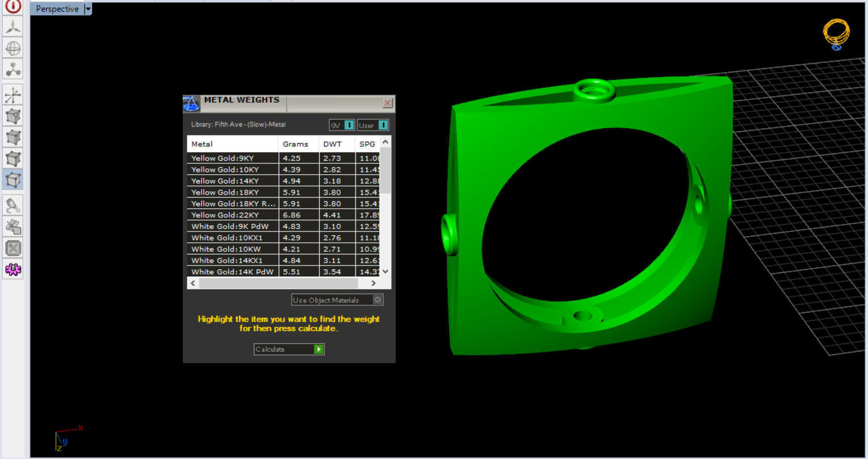Viewport: 868px width, 459px height.
Task: Click the paint bucket icon in toolbar
Action: (x=13, y=205)
